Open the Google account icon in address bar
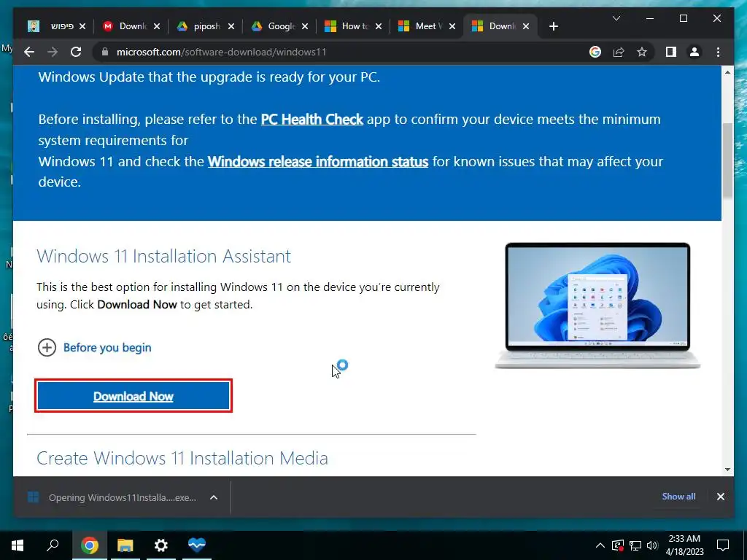Image resolution: width=747 pixels, height=560 pixels. tap(595, 52)
